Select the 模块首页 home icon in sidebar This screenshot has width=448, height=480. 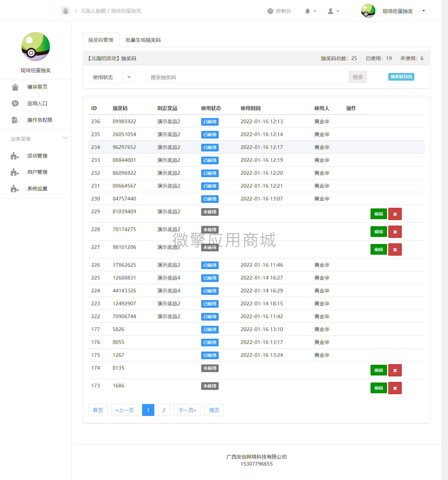click(15, 87)
